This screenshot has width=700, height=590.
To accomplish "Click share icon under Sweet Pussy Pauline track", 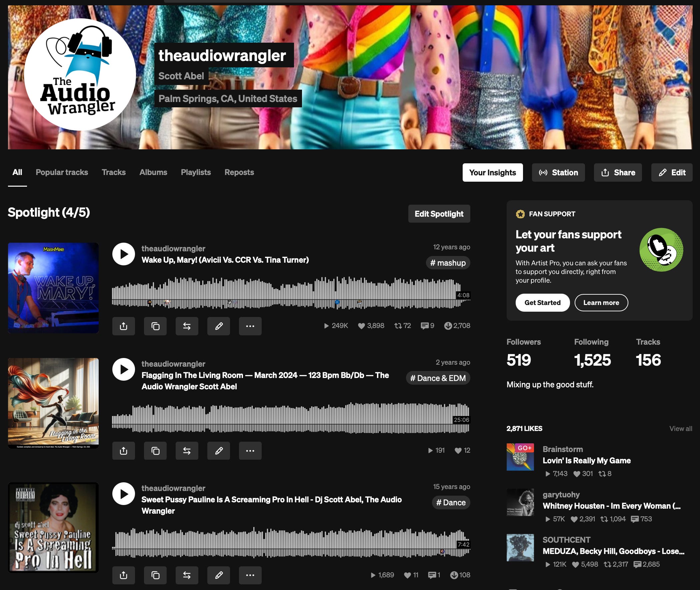I will click(123, 575).
